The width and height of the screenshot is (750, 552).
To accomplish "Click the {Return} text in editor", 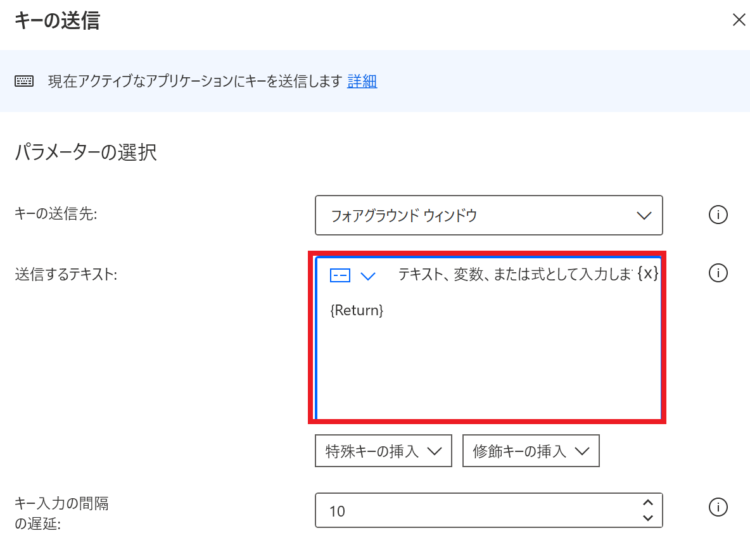I will 357,310.
